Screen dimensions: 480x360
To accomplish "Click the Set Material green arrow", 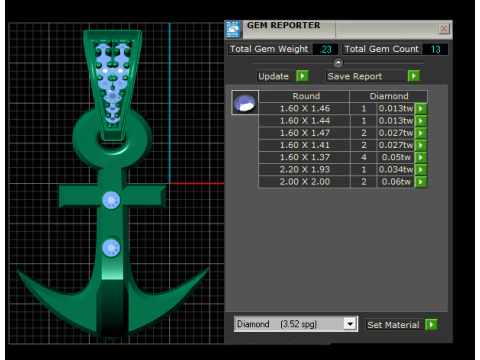I will click(431, 325).
